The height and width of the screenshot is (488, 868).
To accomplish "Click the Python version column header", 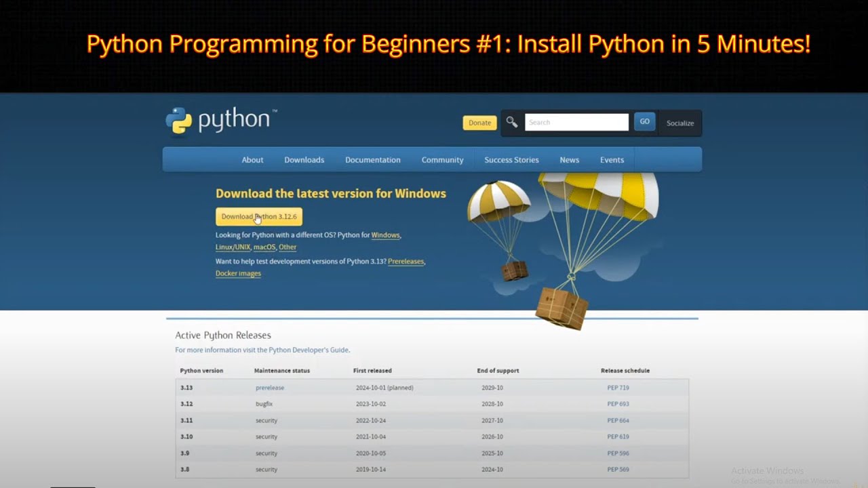I will click(201, 371).
